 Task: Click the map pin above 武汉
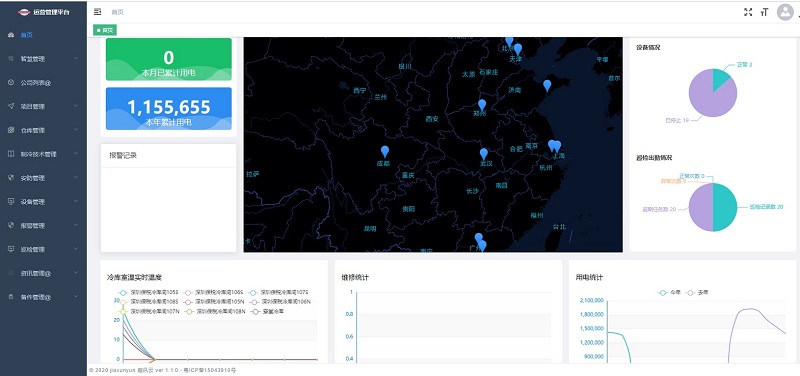[x=484, y=154]
